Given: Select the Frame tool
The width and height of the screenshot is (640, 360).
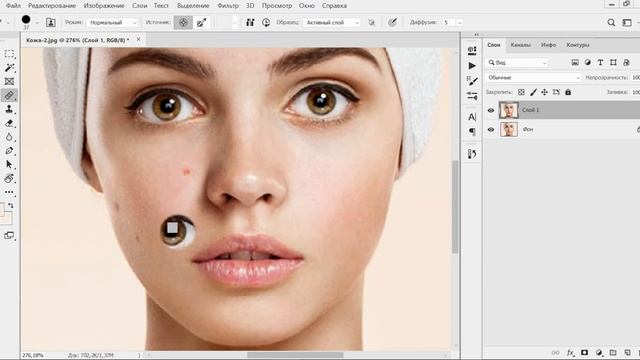Looking at the screenshot, I should (9, 82).
